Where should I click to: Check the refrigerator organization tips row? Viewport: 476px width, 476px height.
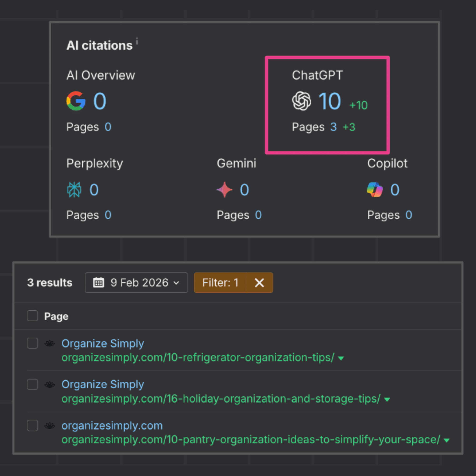click(32, 343)
